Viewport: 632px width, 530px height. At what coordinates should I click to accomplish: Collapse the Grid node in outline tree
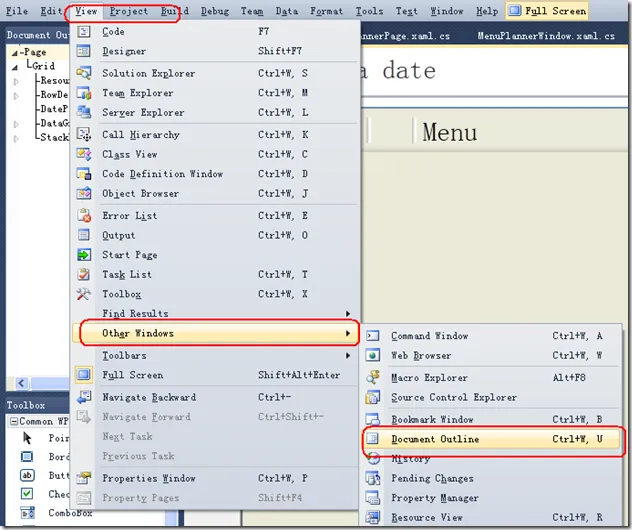click(x=15, y=67)
